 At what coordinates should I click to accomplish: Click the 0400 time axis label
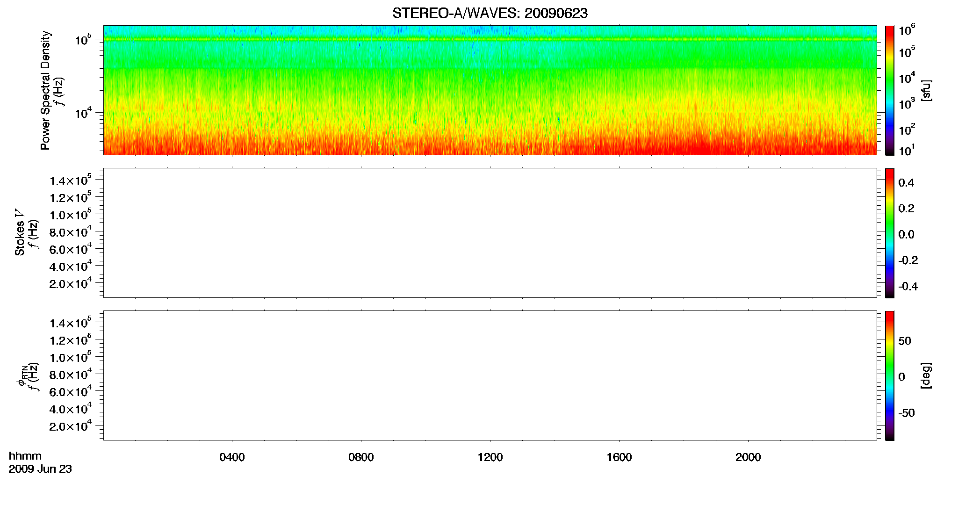(232, 457)
